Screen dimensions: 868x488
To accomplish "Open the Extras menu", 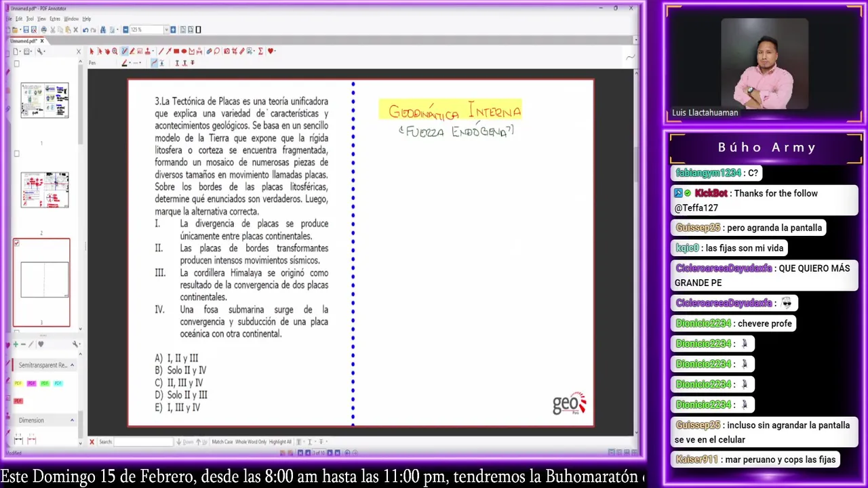I will click(x=55, y=19).
